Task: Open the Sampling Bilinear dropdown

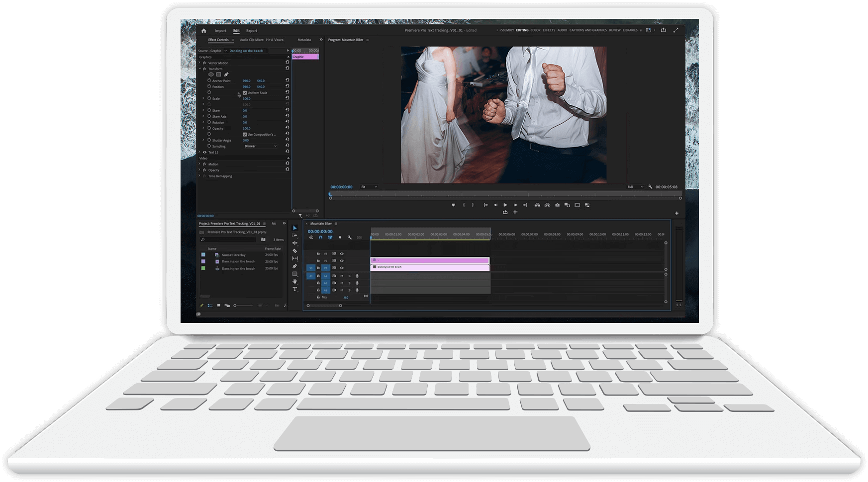Action: [x=260, y=147]
